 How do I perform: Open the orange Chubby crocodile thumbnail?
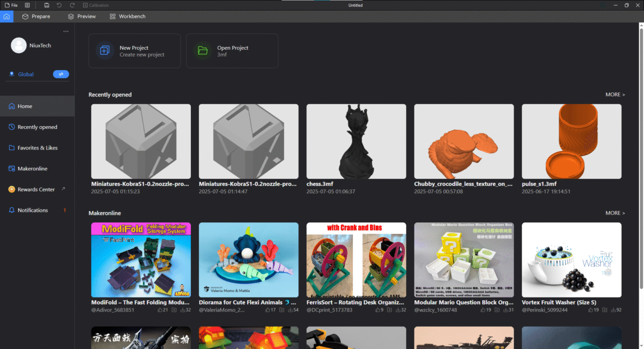(464, 141)
